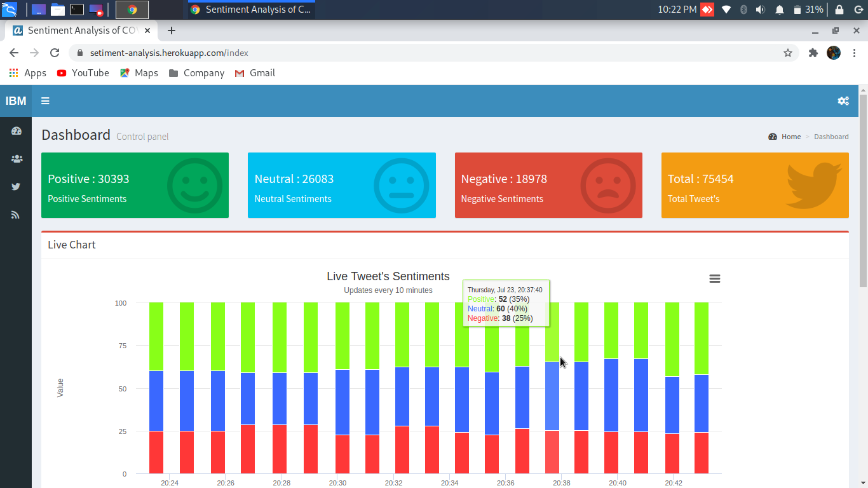Screen dimensions: 868x488
Task: Open the volume speaker control
Action: pyautogui.click(x=761, y=10)
